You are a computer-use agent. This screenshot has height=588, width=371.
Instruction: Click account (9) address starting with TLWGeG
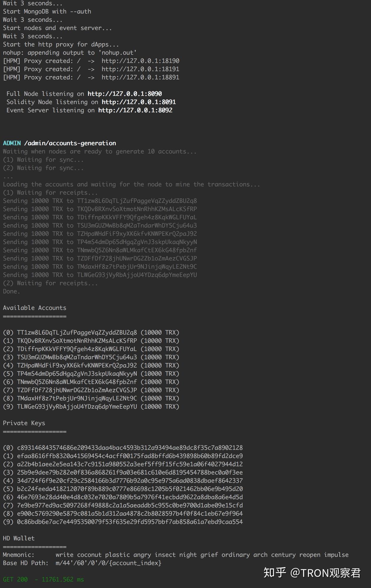[x=77, y=407]
